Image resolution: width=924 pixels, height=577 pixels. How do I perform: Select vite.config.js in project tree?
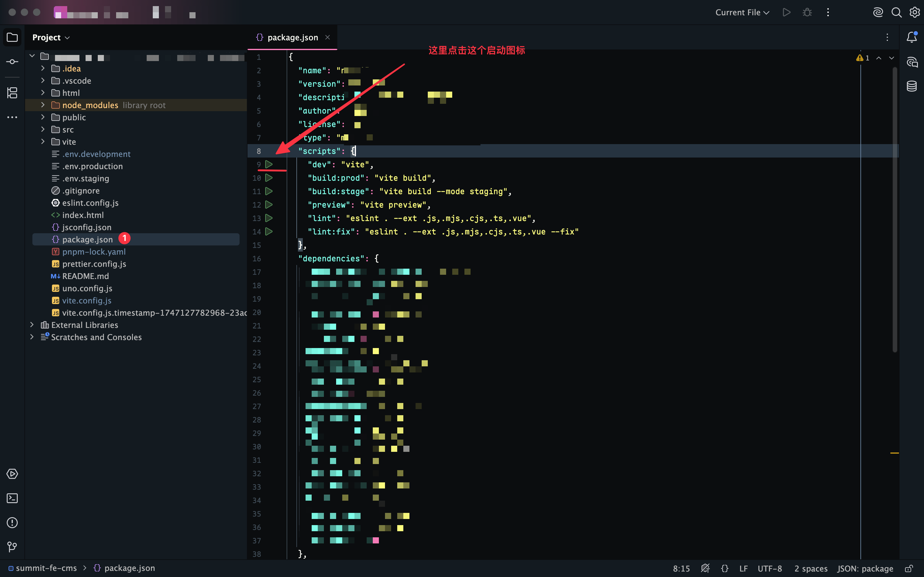(x=87, y=301)
